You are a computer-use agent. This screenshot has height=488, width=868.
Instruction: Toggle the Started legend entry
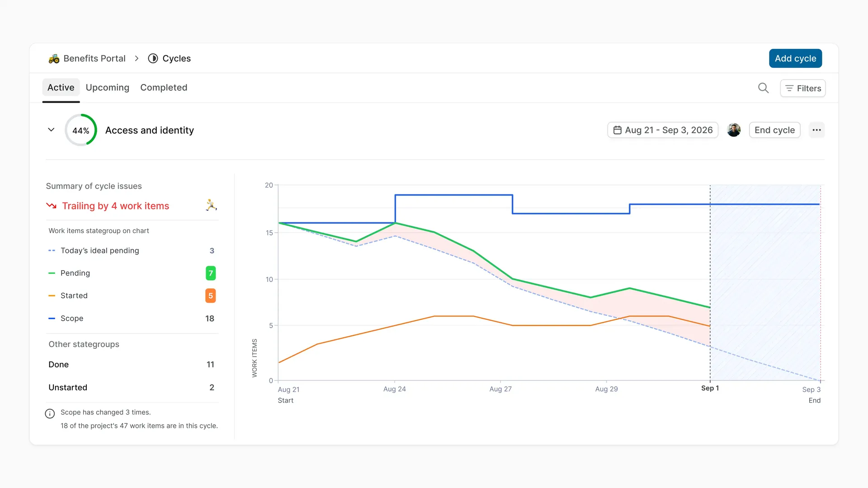click(131, 296)
